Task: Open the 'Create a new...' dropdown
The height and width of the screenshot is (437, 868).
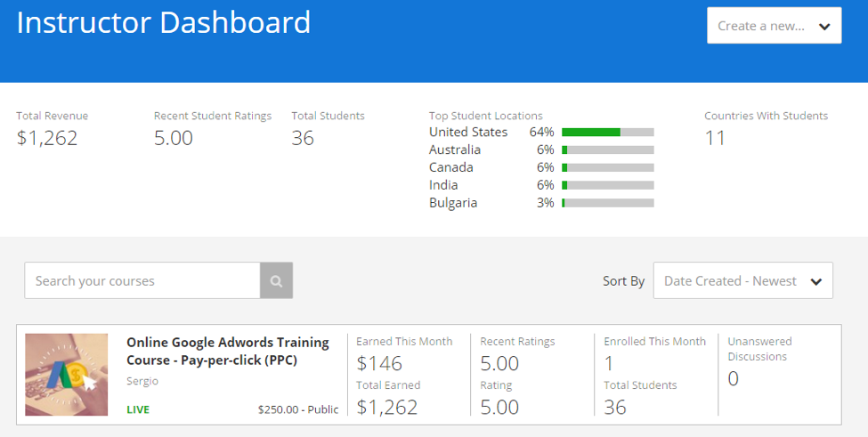Action: (x=773, y=26)
